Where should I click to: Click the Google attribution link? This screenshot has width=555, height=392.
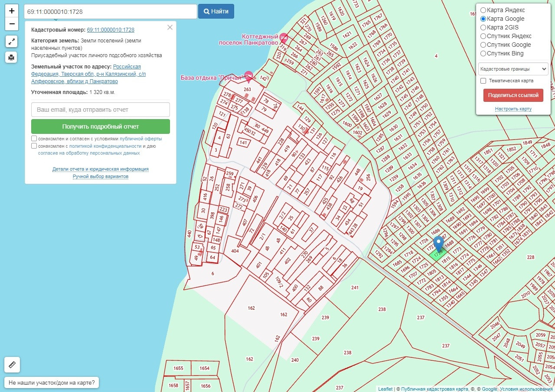[x=490, y=389]
